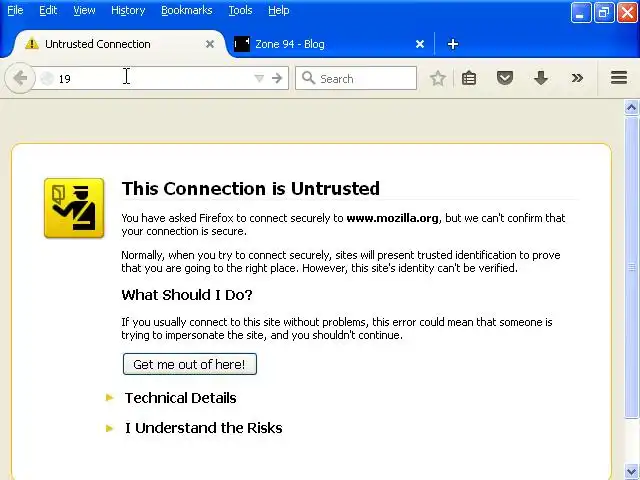
Task: Open the hamburger menu
Action: [x=619, y=78]
